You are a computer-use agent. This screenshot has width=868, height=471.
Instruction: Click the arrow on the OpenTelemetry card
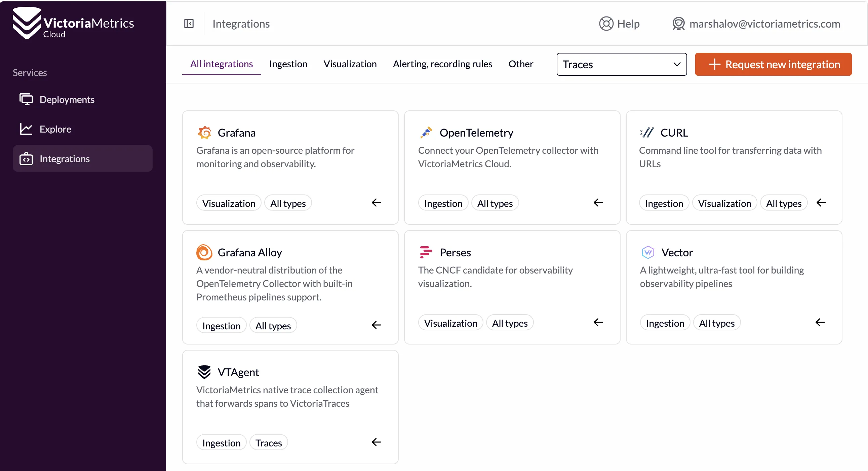point(598,203)
